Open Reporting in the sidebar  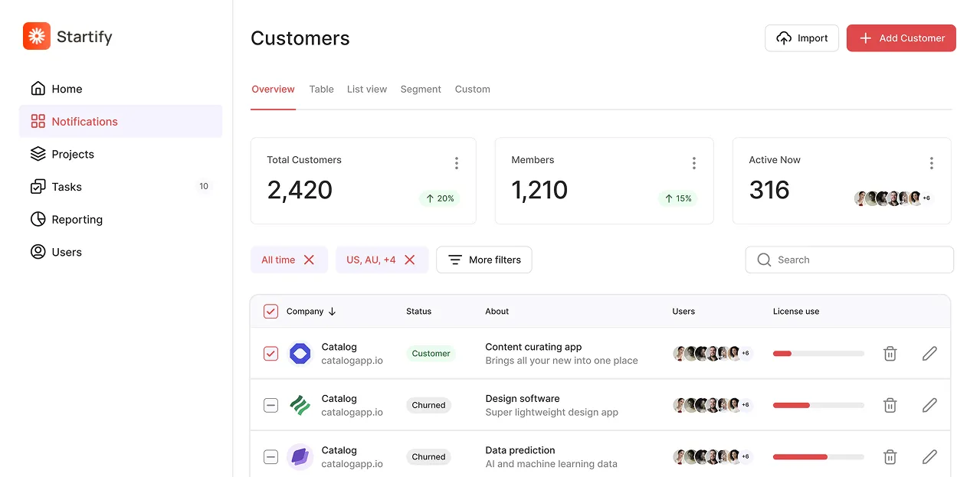[x=120, y=220]
